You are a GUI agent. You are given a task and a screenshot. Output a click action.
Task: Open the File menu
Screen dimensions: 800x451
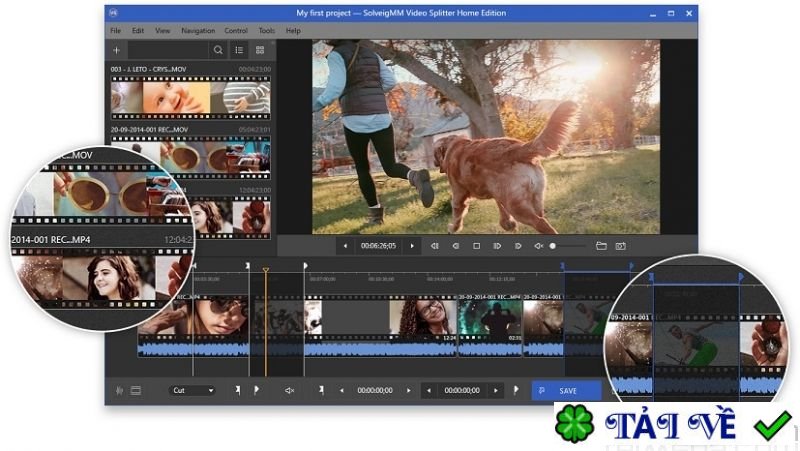point(116,31)
